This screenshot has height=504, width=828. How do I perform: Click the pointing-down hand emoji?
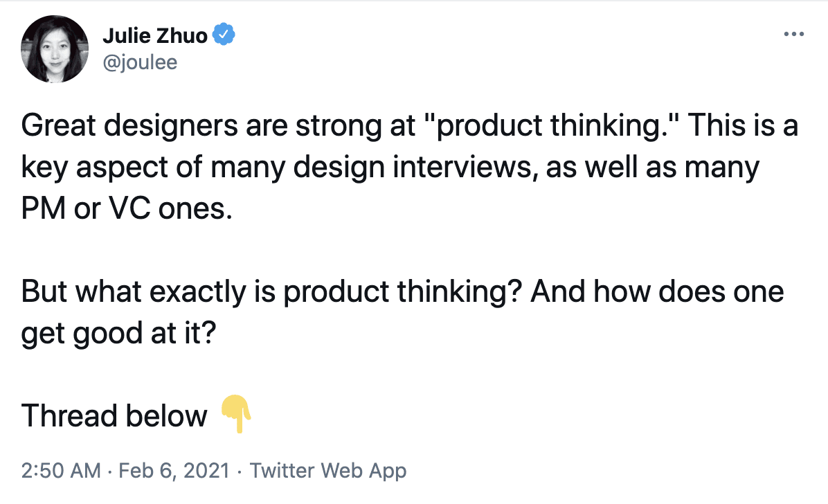tap(236, 414)
